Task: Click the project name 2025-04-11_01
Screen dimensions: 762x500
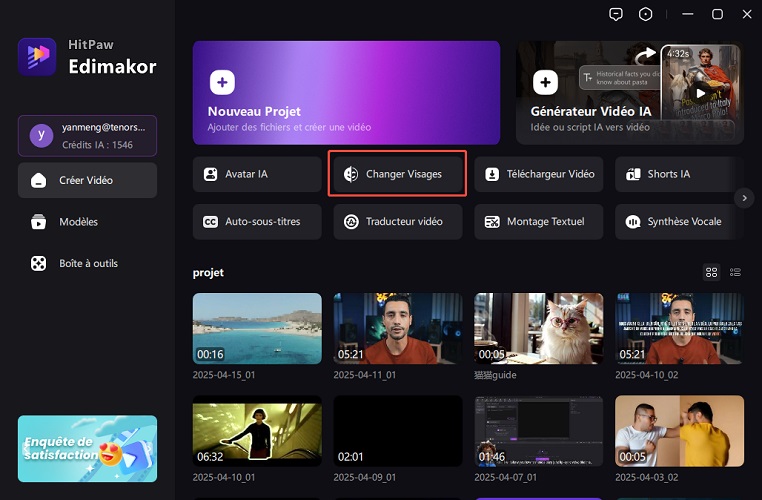Action: point(365,375)
